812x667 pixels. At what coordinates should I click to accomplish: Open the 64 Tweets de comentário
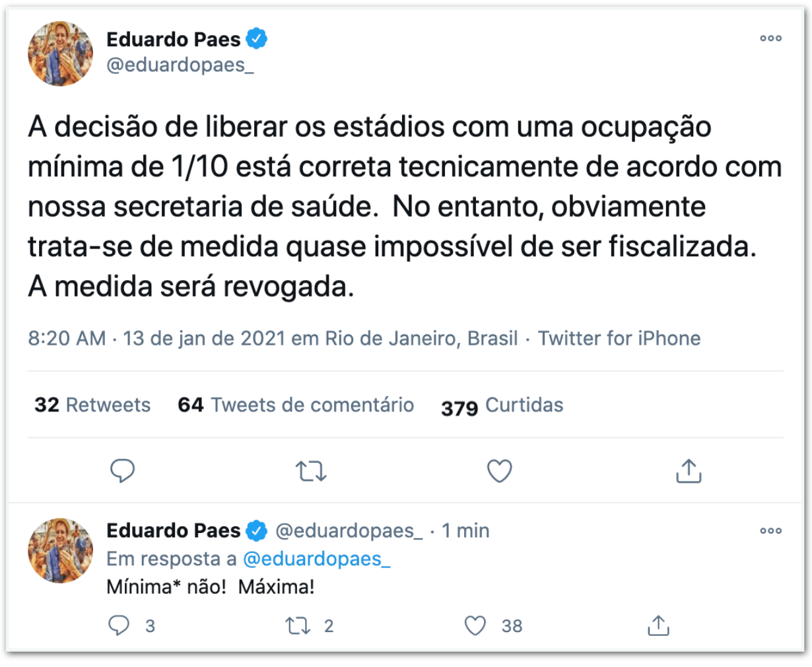tap(296, 405)
